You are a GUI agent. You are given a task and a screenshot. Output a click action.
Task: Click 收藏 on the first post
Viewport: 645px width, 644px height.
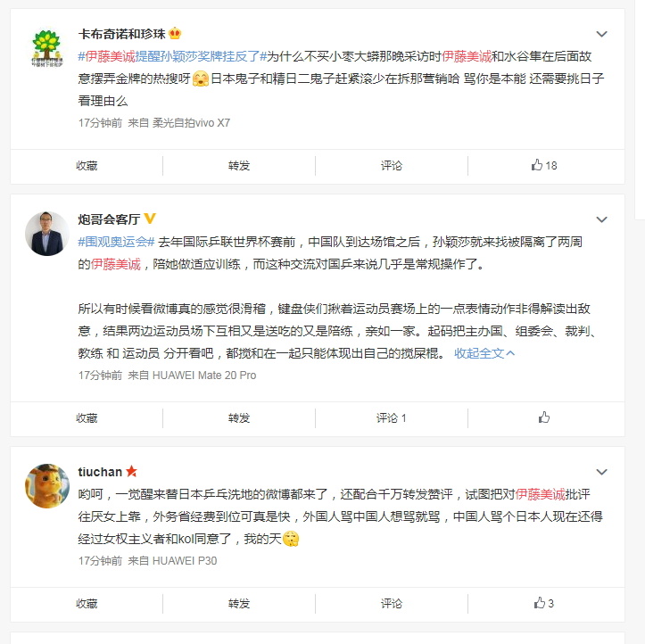(87, 166)
